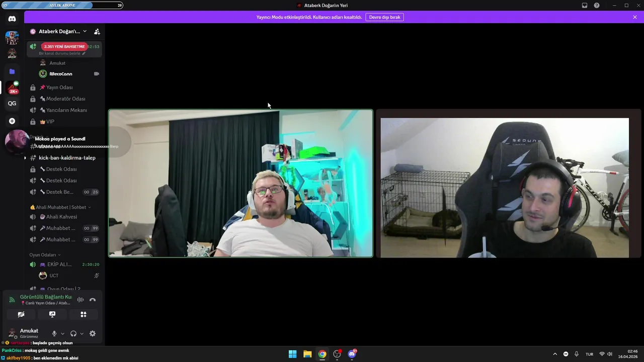Click Bir kanal durumu belirle status link
The image size is (644, 362).
tap(62, 53)
